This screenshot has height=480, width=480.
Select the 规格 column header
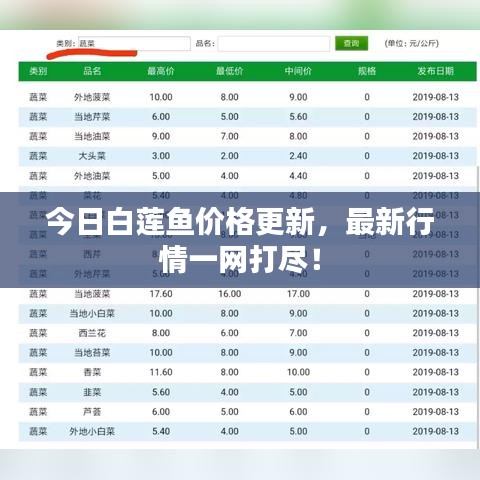pyautogui.click(x=367, y=71)
